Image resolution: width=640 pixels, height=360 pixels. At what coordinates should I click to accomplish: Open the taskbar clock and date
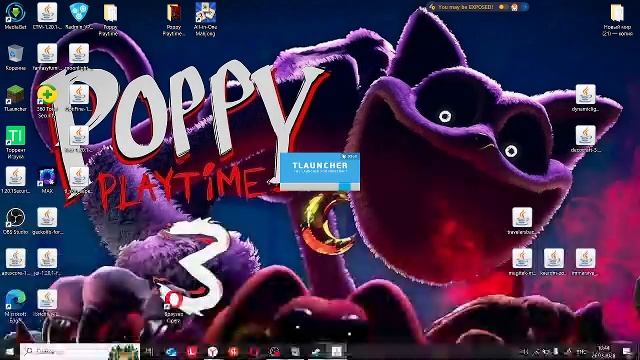tap(604, 351)
